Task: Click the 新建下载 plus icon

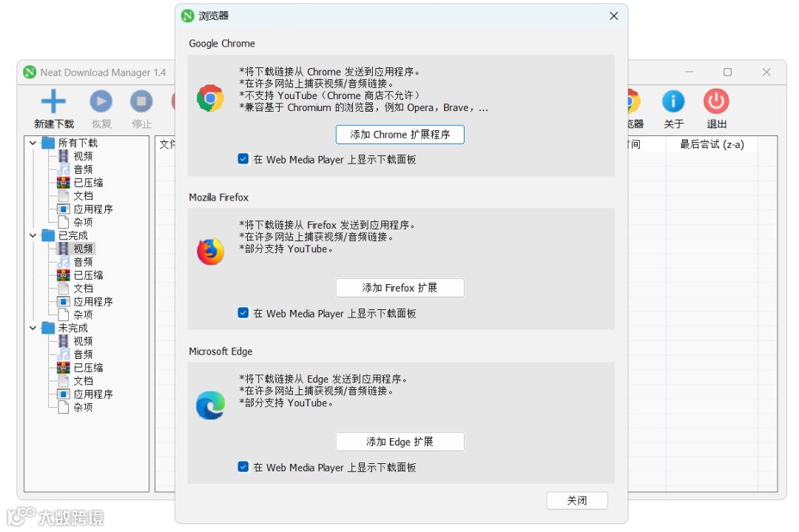Action: [x=53, y=101]
